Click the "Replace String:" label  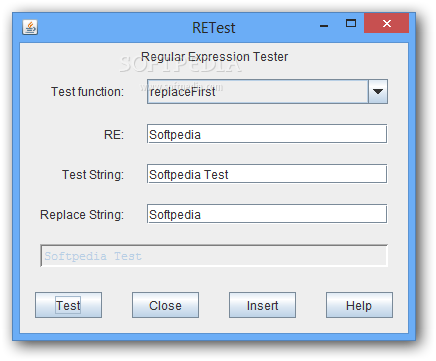coord(82,215)
